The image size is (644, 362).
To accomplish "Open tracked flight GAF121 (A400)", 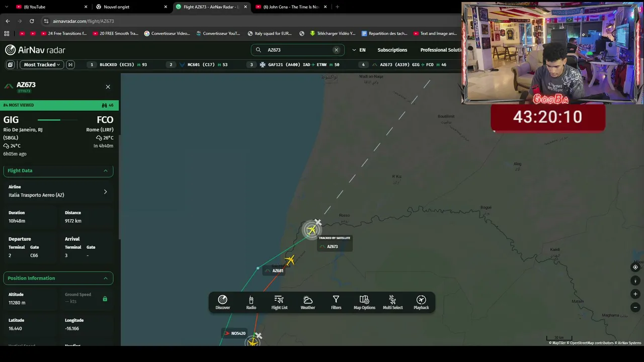I will coord(294,64).
